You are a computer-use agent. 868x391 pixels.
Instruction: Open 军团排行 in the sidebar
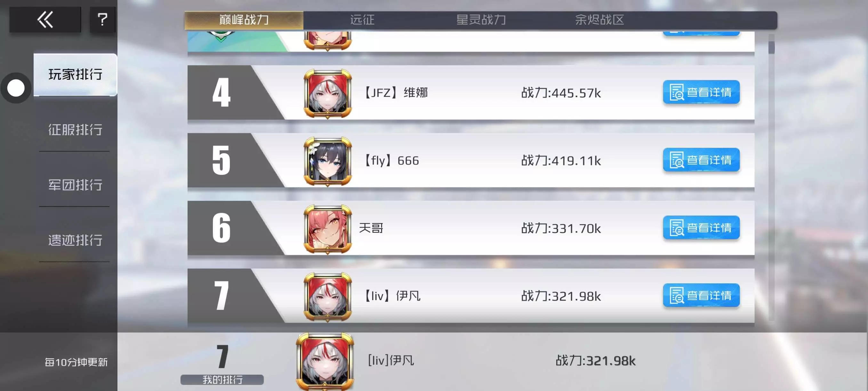75,185
